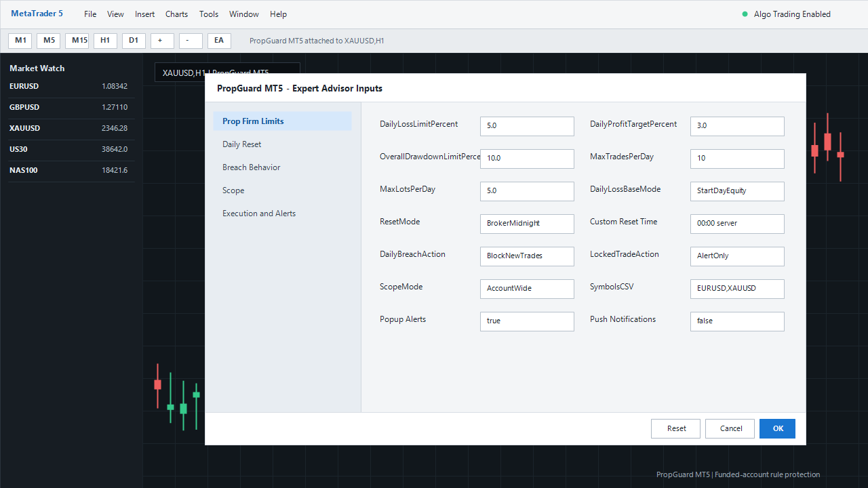Screen dimensions: 868x488
Task: Select GBPUSD in Market Watch
Action: click(x=71, y=108)
